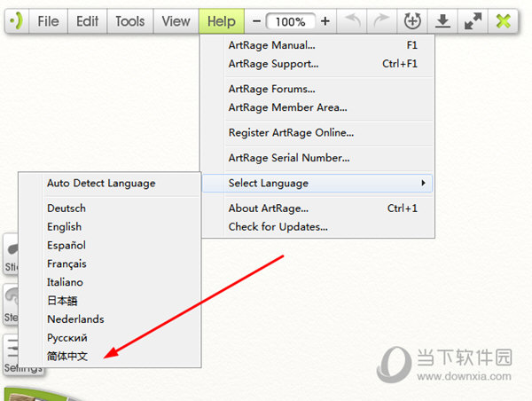532x401 pixels.
Task: Open the File menu
Action: point(48,21)
